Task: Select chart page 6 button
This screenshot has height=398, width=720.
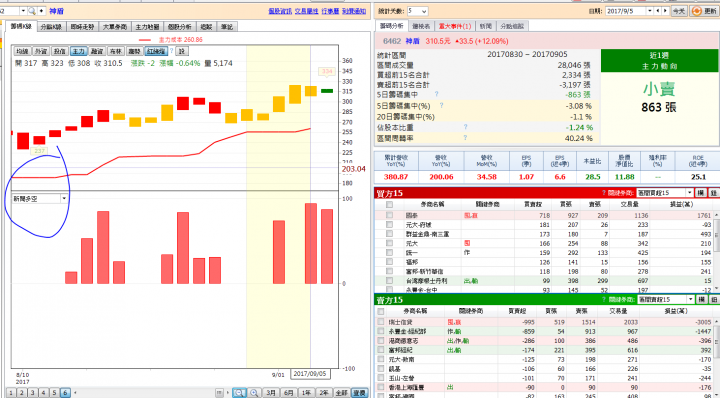Action: (x=65, y=393)
